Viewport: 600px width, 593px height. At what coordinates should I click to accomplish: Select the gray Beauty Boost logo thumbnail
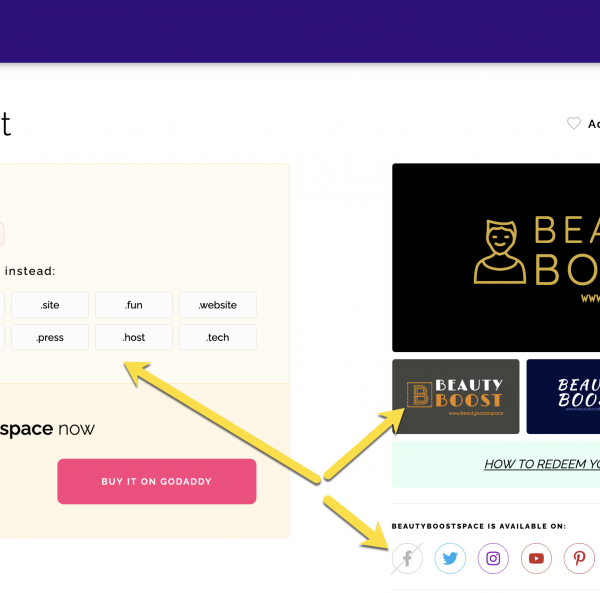click(x=455, y=396)
